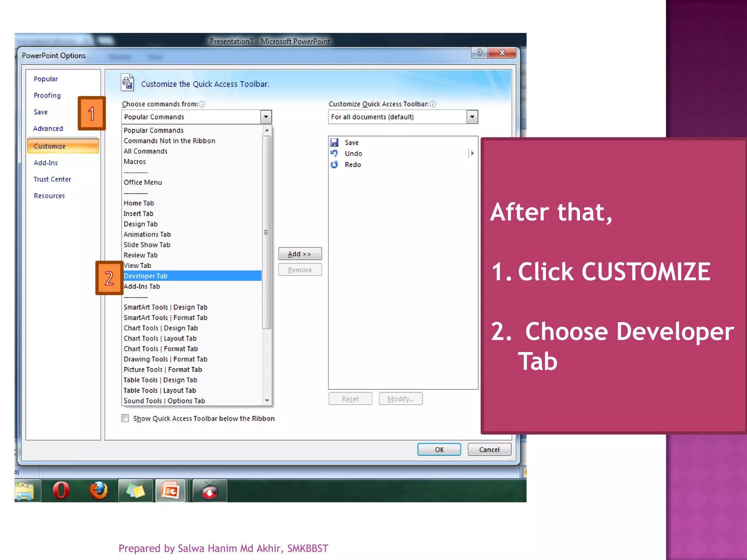Open the Resources category

tap(49, 196)
